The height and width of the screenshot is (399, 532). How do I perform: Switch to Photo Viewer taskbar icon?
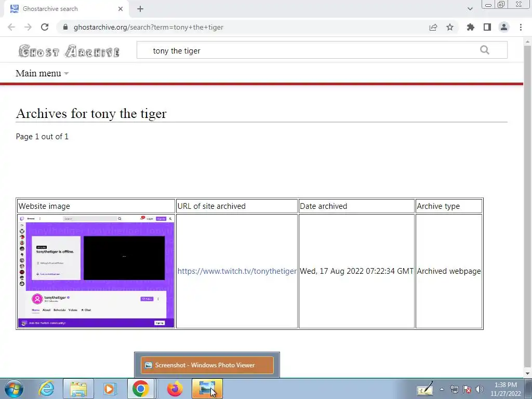tap(207, 389)
